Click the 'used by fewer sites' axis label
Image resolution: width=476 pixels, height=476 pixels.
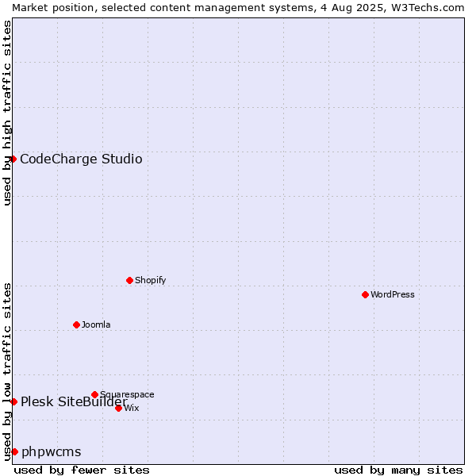point(82,470)
